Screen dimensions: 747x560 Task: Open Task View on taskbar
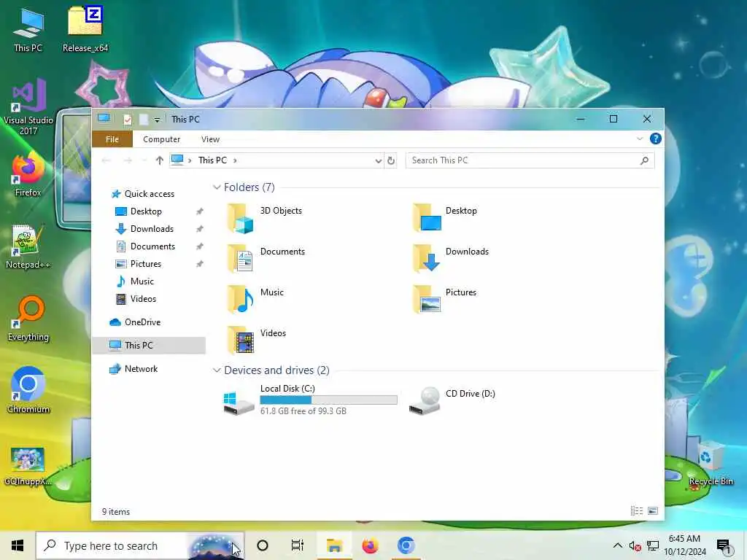[x=298, y=545]
